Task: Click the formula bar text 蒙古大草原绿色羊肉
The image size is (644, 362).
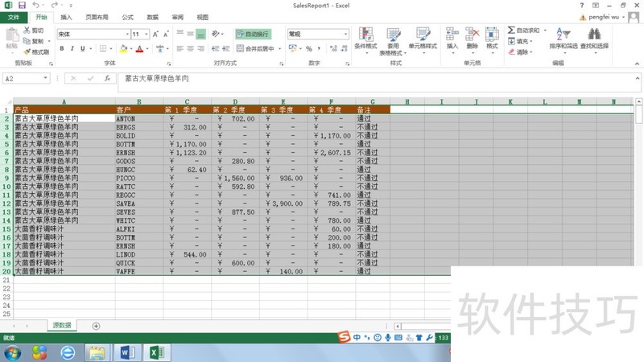Action: pyautogui.click(x=157, y=78)
